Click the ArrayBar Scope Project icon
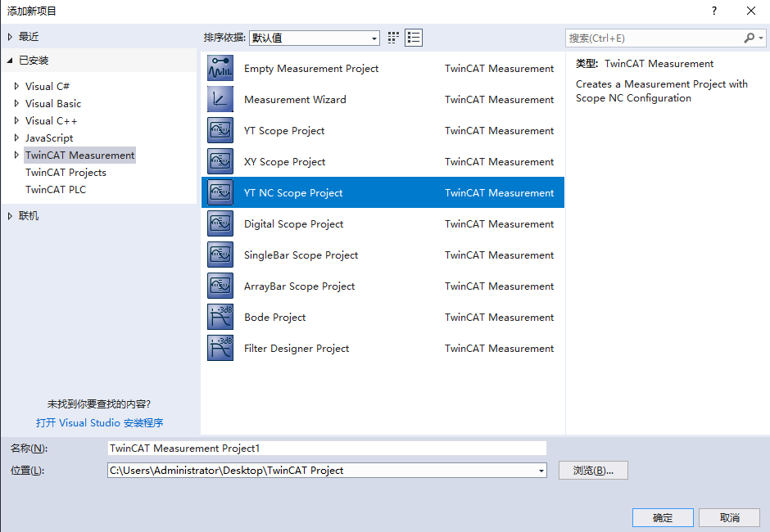This screenshot has width=770, height=532. pyautogui.click(x=220, y=286)
